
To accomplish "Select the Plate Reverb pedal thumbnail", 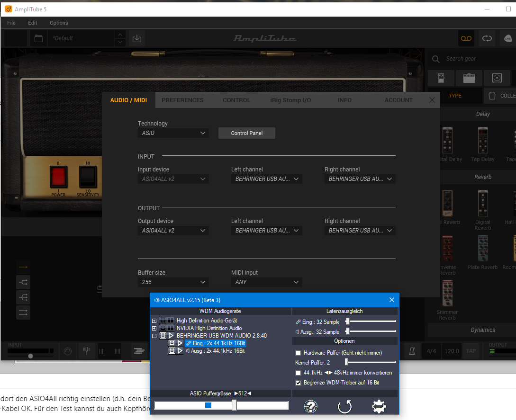I will (483, 248).
